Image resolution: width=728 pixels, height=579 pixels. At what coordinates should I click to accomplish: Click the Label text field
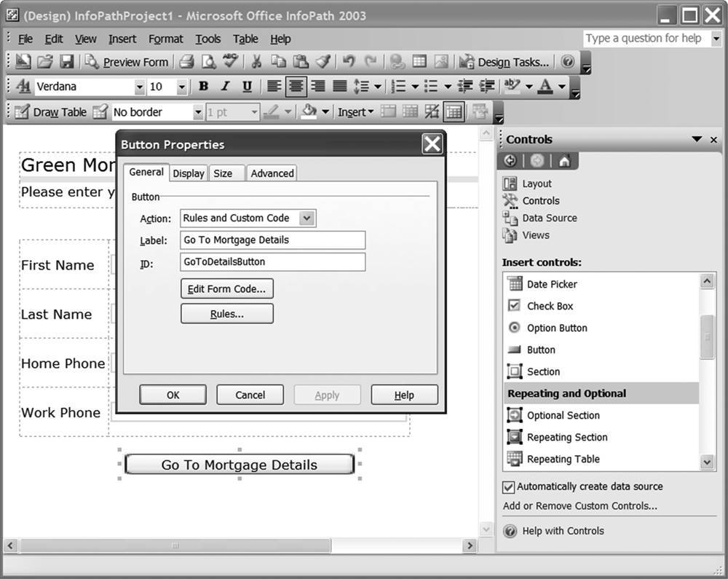pos(272,240)
